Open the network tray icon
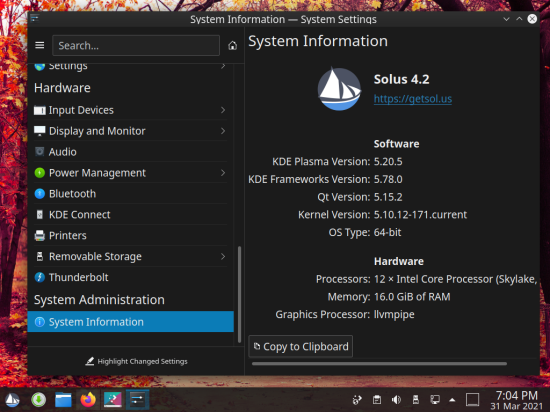Screen dimensions: 550x412 coord(435,400)
